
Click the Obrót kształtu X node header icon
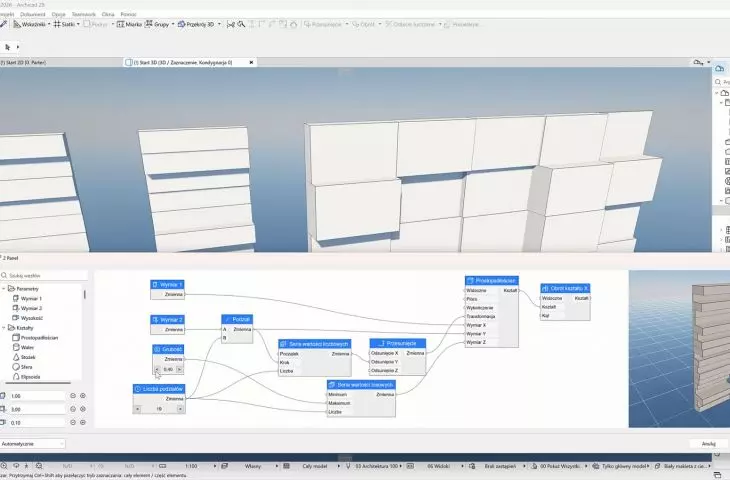point(545,289)
